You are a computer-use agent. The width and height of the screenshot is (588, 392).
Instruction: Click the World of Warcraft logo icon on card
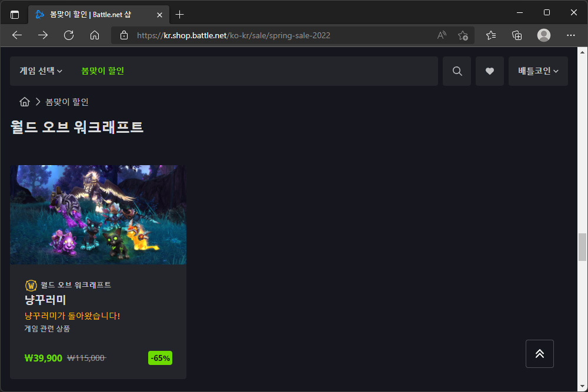[x=31, y=285]
